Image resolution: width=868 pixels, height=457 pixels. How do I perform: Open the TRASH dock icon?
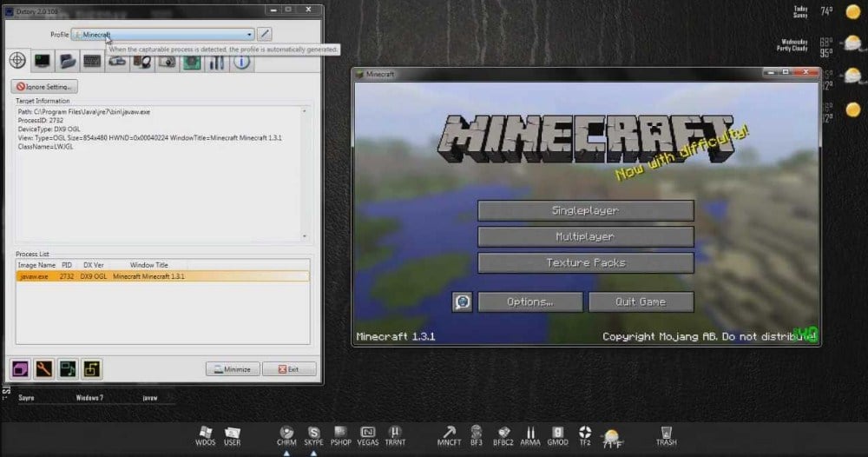pos(666,436)
